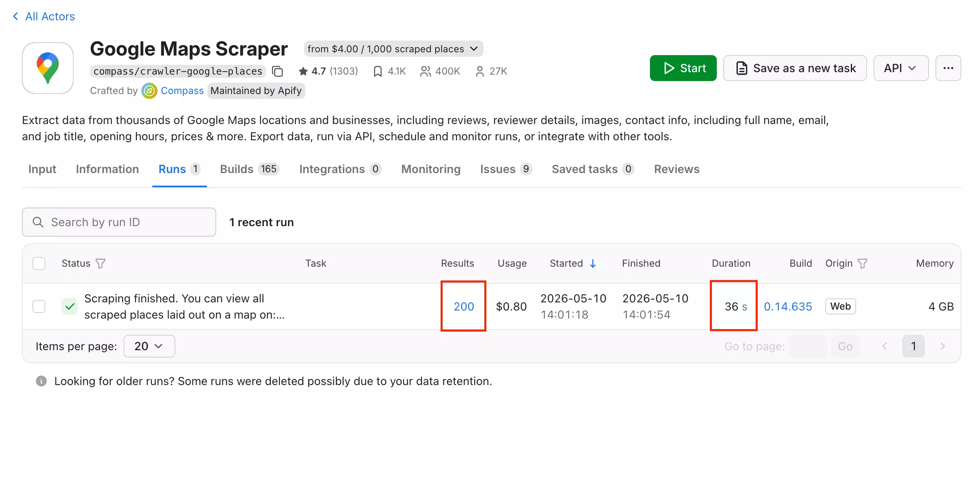980x488 pixels.
Task: Open the 200 results link
Action: (464, 306)
